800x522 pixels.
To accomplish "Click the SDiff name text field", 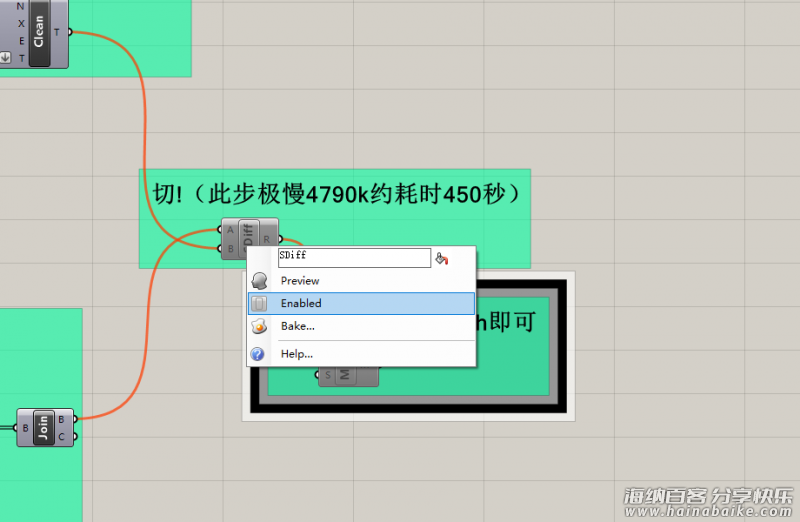I will (353, 257).
